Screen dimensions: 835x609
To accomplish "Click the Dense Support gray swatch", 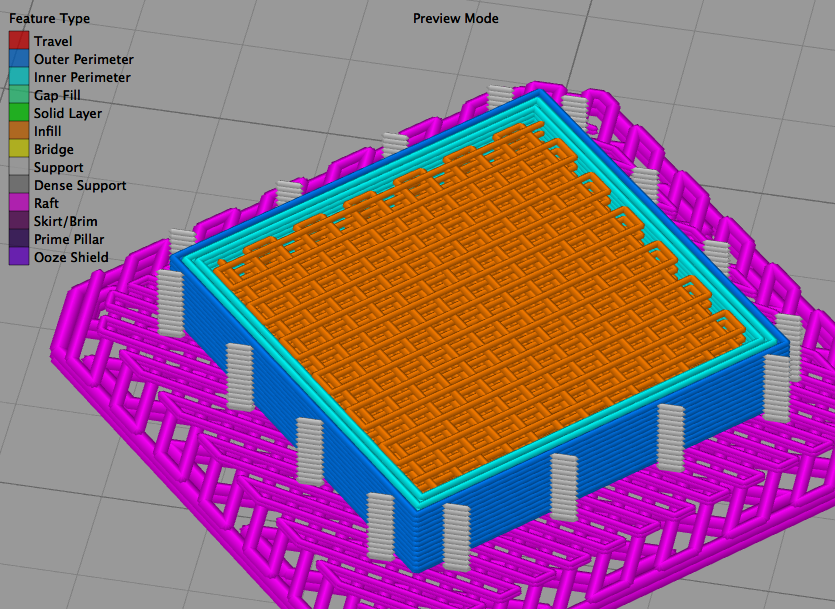I will tap(19, 185).
